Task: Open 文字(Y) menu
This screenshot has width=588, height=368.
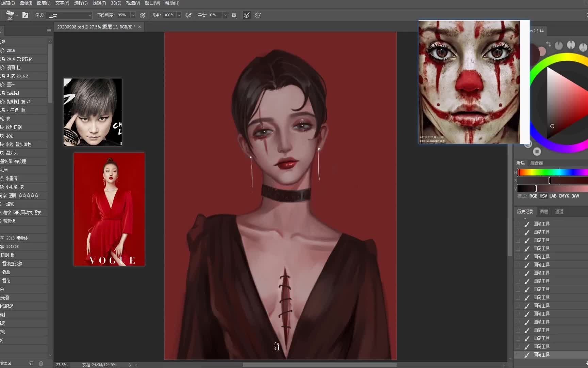Action: pyautogui.click(x=62, y=3)
